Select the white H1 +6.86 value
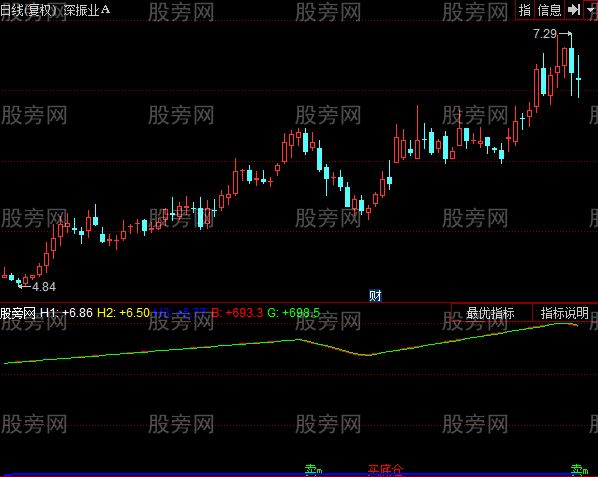This screenshot has height=477, width=598. pyautogui.click(x=66, y=313)
